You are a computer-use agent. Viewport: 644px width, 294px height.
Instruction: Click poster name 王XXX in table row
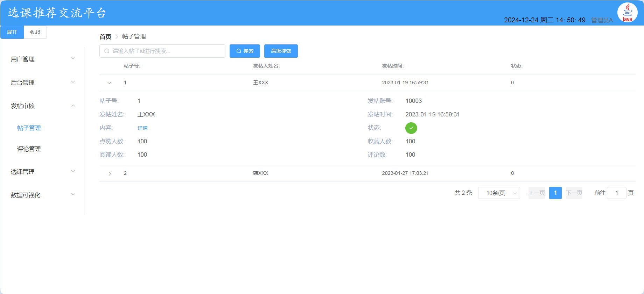point(261,83)
